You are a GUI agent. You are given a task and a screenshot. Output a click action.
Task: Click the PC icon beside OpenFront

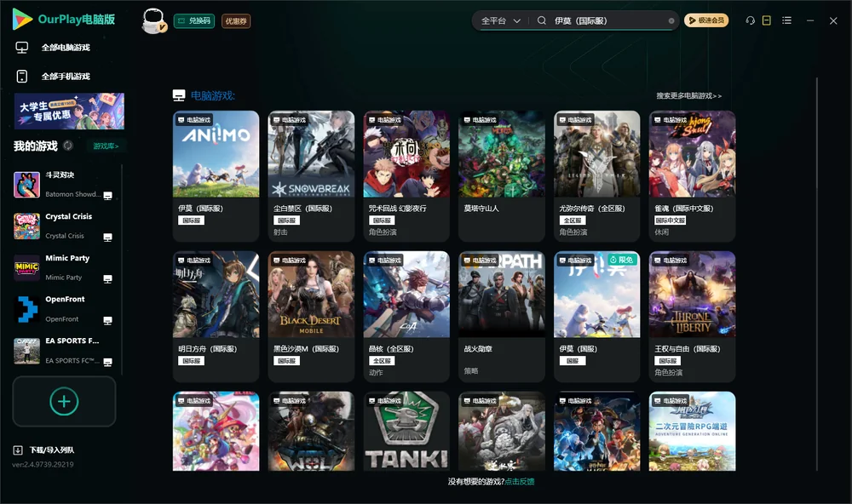tap(107, 320)
